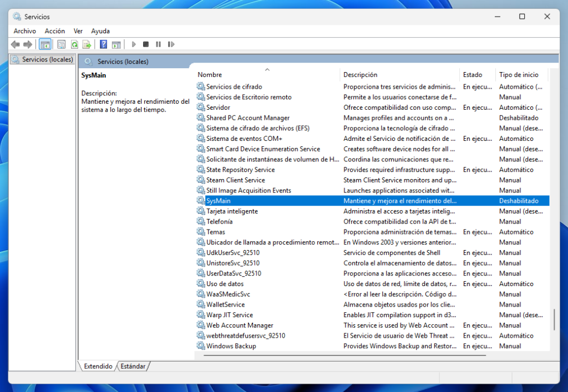
Task: Open the Ver menu
Action: [x=78, y=31]
